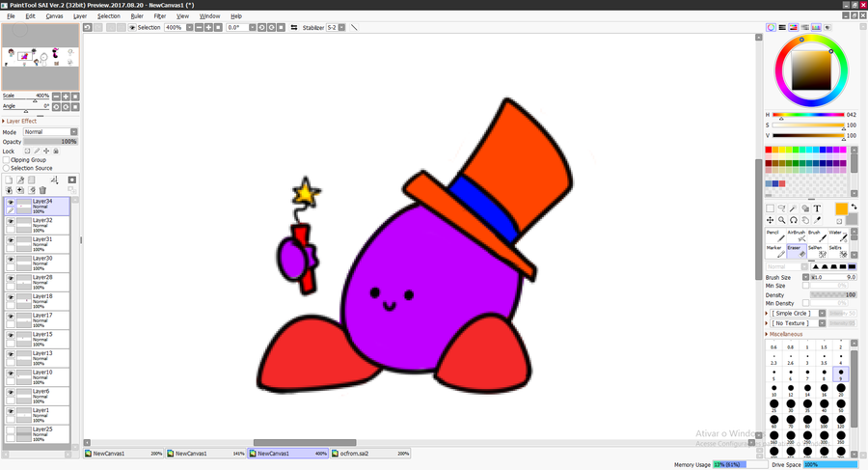Expand the Layer Effect section

tap(20, 121)
